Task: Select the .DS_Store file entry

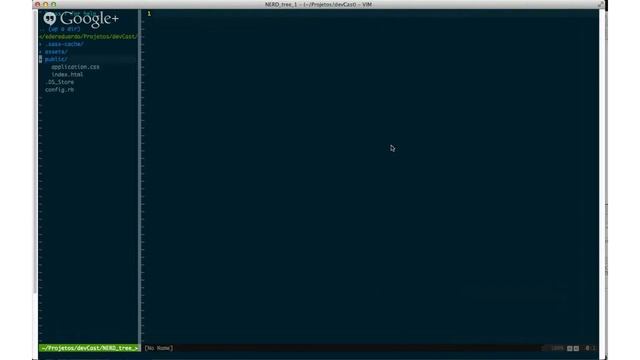Action: tap(60, 82)
